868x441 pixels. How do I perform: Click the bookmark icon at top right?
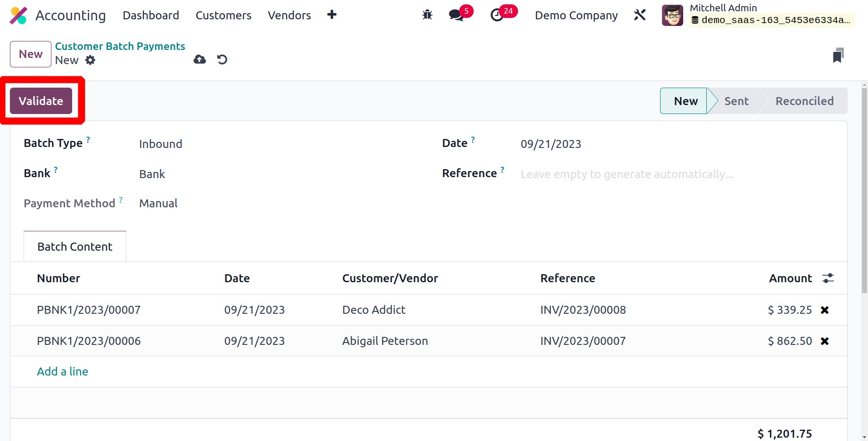(x=838, y=55)
